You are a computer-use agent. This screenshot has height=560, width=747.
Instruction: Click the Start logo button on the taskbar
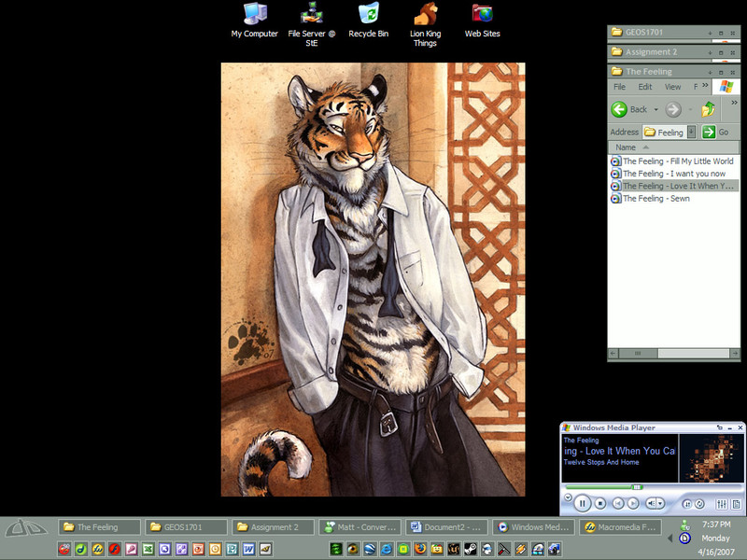coord(26,527)
